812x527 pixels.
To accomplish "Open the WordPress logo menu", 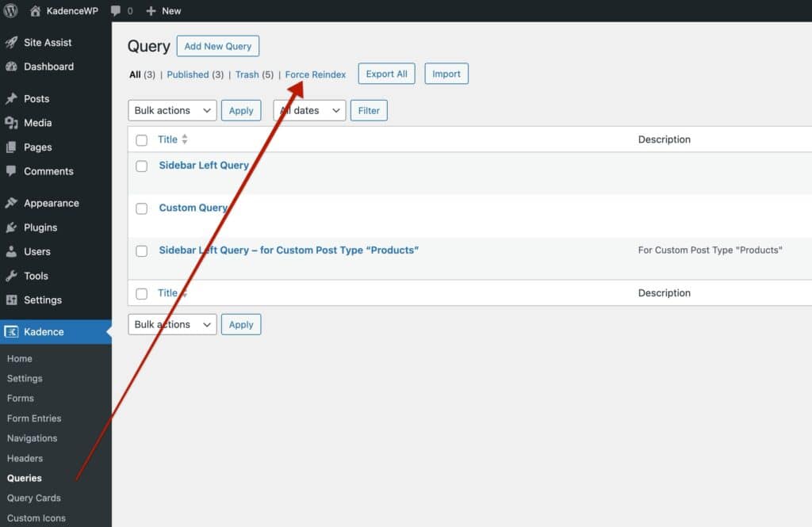I will tap(8, 10).
